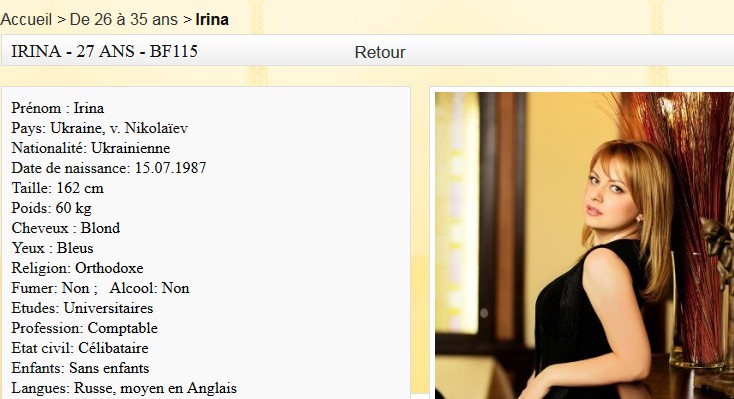734x399 pixels.
Task: Click the Profession: Comptable line
Action: (x=84, y=328)
